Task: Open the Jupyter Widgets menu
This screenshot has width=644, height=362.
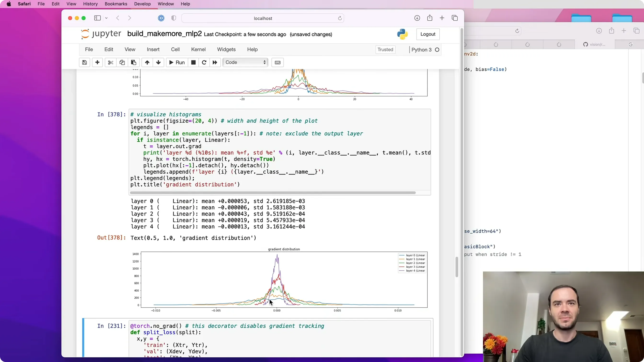Action: pyautogui.click(x=226, y=50)
